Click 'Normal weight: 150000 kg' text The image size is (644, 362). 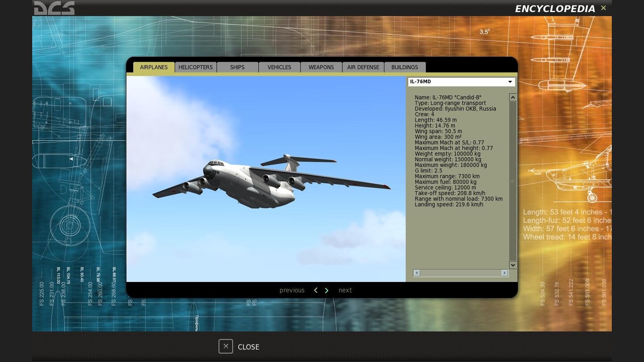click(x=448, y=160)
